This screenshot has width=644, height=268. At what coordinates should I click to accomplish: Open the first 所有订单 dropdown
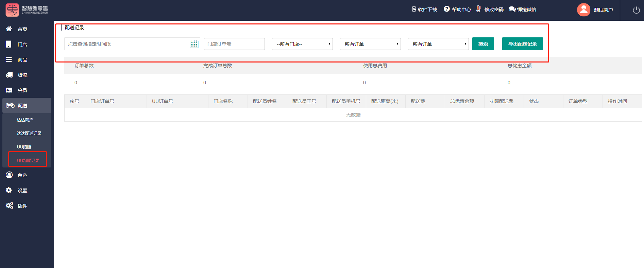pyautogui.click(x=370, y=44)
